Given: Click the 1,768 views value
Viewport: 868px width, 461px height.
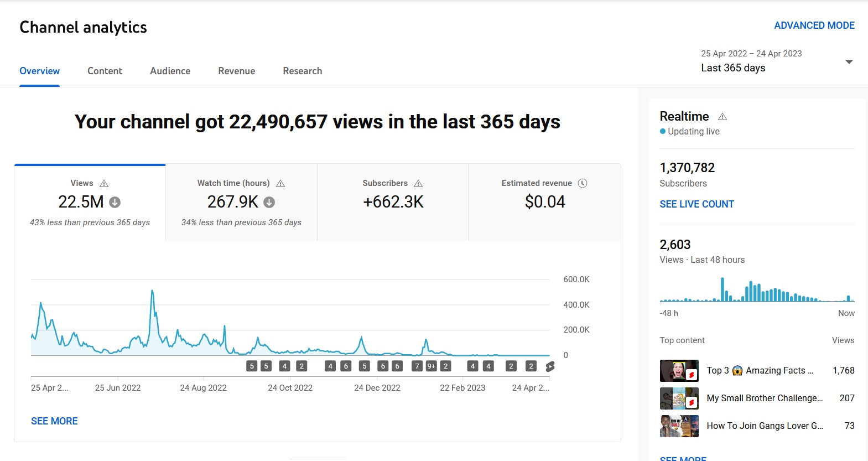Looking at the screenshot, I should click(x=844, y=371).
